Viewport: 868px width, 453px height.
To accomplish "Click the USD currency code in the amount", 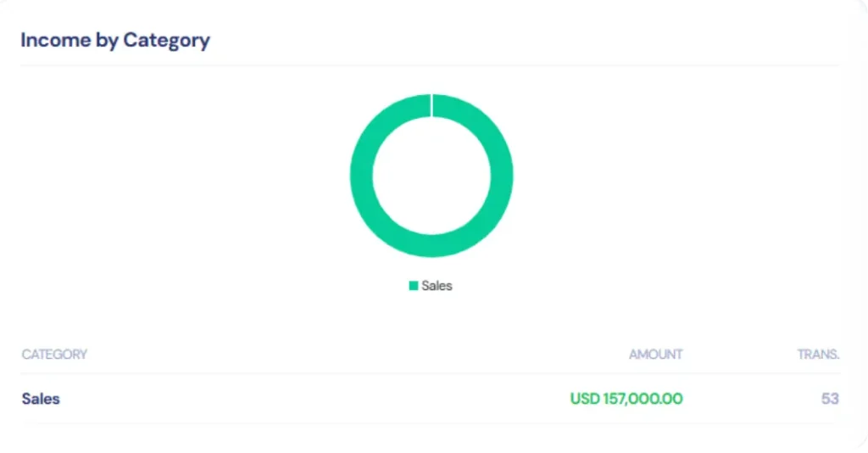I will [585, 398].
